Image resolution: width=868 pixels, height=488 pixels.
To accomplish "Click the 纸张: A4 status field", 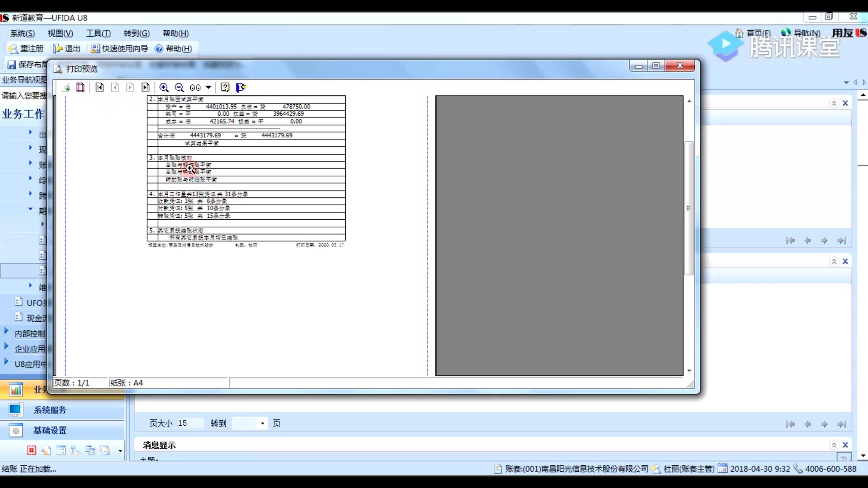I will tap(168, 383).
